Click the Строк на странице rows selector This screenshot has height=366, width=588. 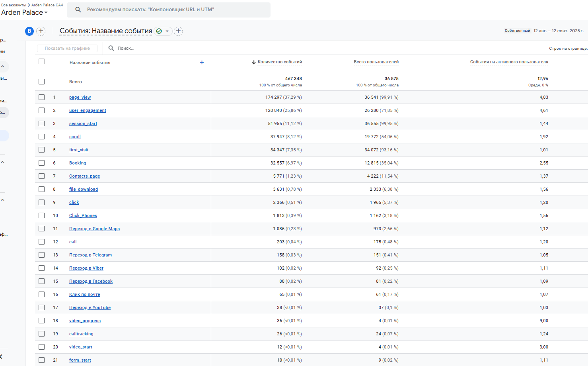pyautogui.click(x=568, y=49)
